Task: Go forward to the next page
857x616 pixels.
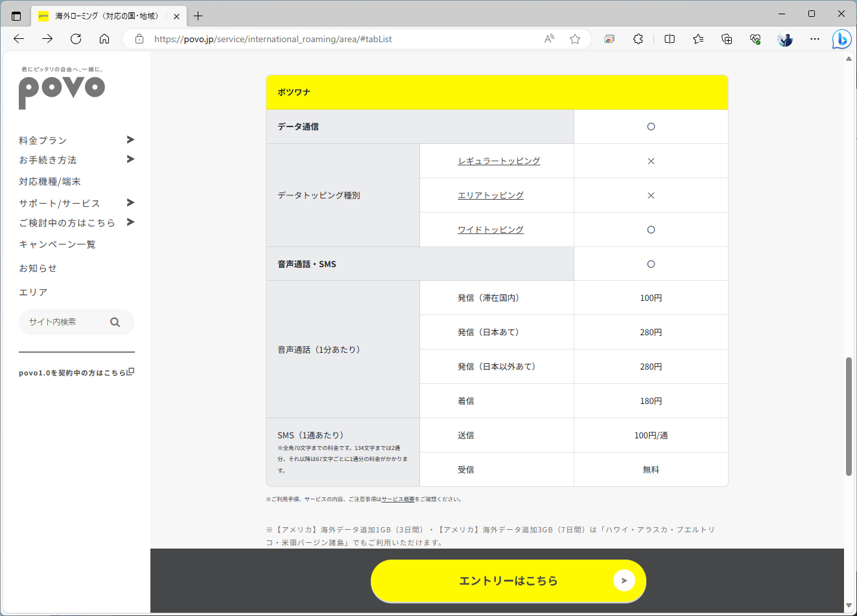Action: click(47, 39)
